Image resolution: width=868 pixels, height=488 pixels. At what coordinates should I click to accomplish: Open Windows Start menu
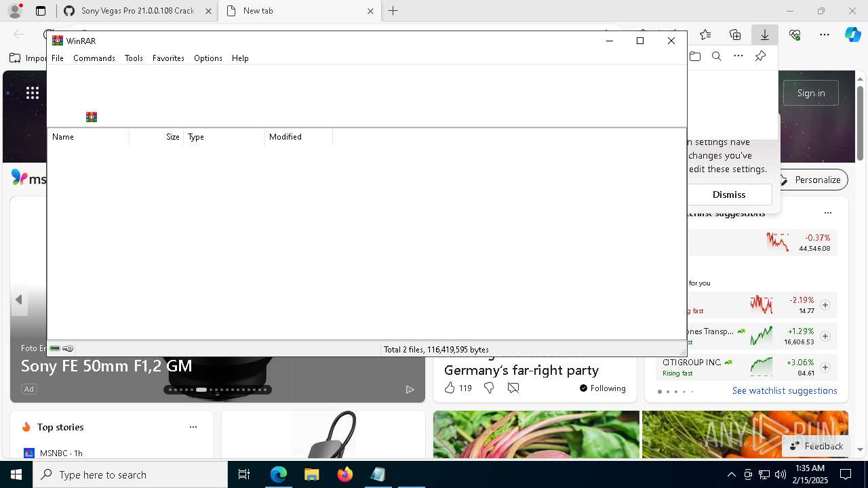tap(16, 474)
